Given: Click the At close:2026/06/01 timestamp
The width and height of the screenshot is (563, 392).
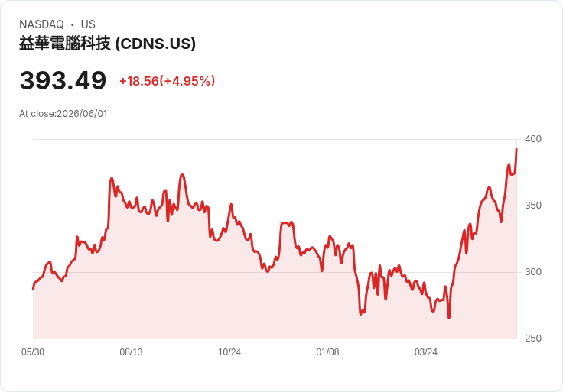Looking at the screenshot, I should point(63,114).
